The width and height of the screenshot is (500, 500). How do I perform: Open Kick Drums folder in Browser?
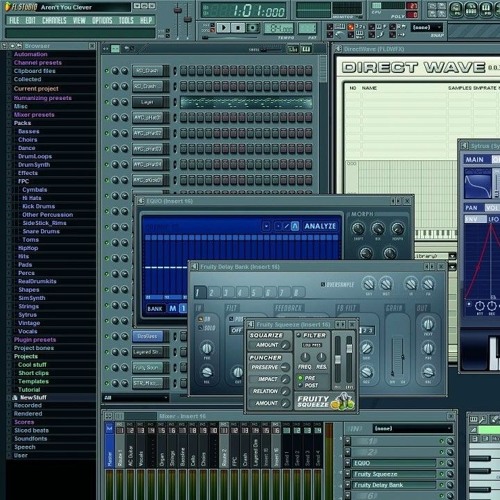tap(38, 206)
